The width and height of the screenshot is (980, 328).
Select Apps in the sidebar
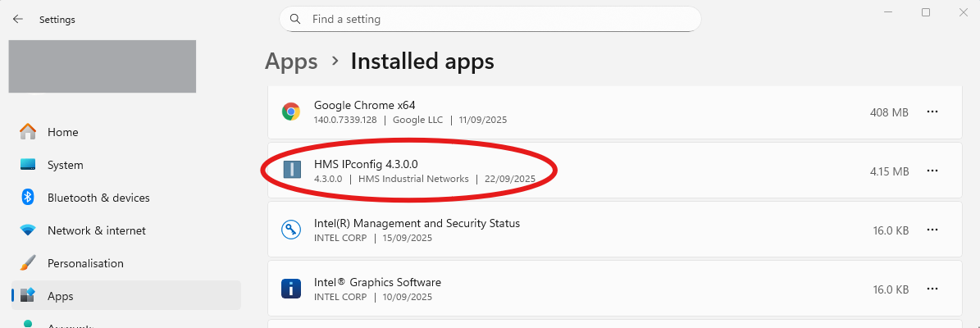tap(60, 296)
